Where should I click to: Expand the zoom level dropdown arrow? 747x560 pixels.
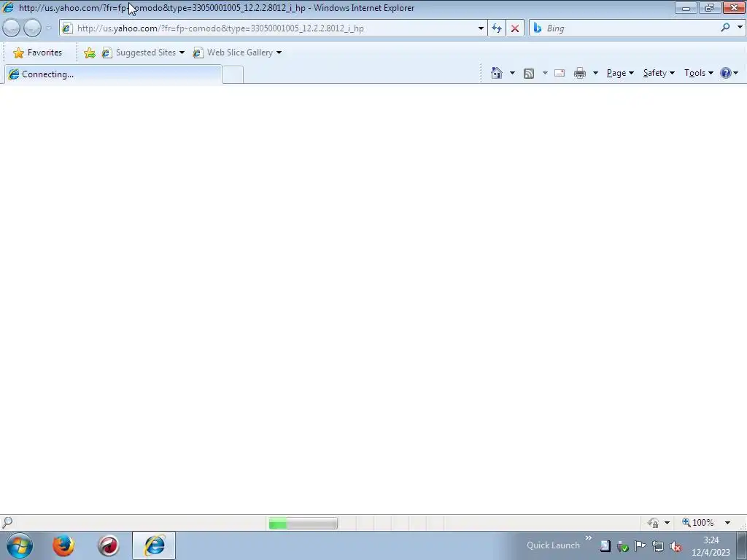727,523
